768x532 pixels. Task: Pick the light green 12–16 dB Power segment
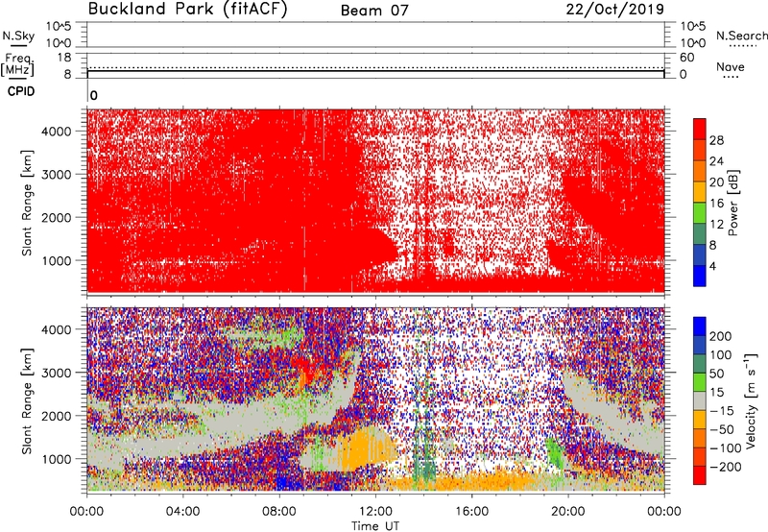(x=700, y=212)
